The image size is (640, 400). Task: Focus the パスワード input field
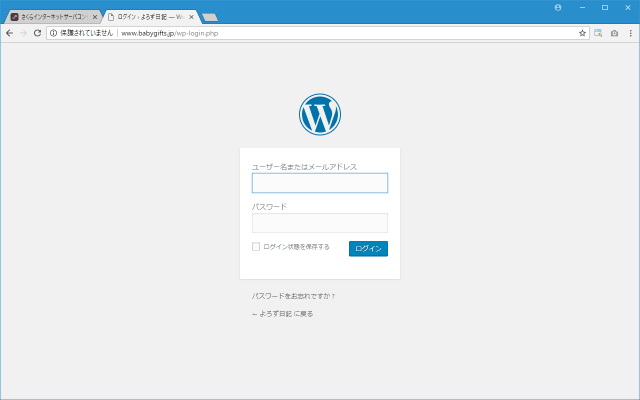[x=320, y=223]
